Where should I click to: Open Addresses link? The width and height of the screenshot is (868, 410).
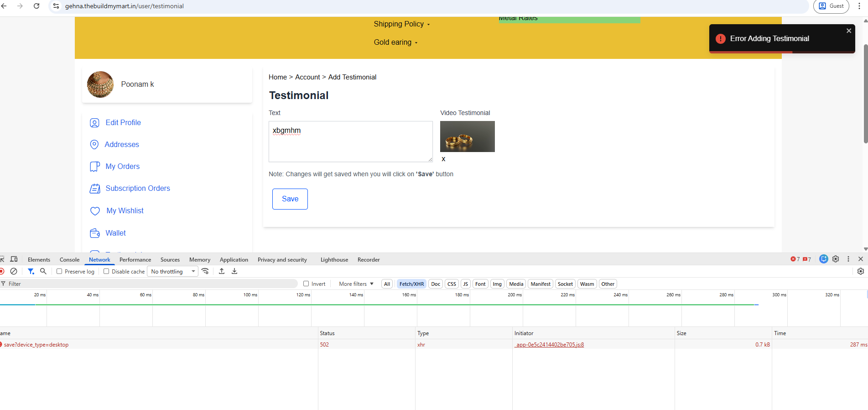click(x=122, y=144)
